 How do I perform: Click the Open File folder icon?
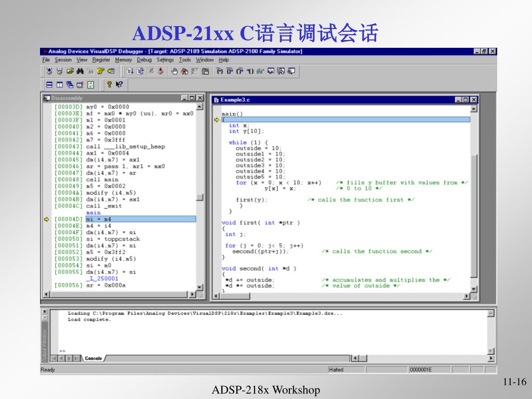pyautogui.click(x=70, y=71)
